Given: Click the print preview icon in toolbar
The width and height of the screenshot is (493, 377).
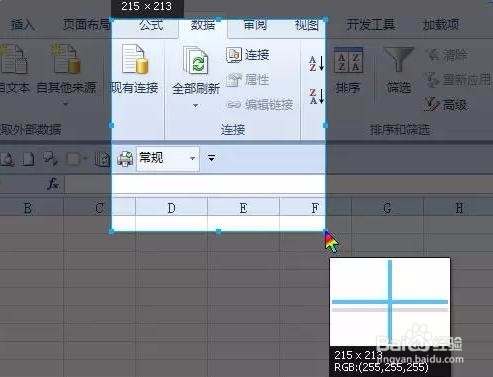Looking at the screenshot, I should pyautogui.click(x=8, y=159).
